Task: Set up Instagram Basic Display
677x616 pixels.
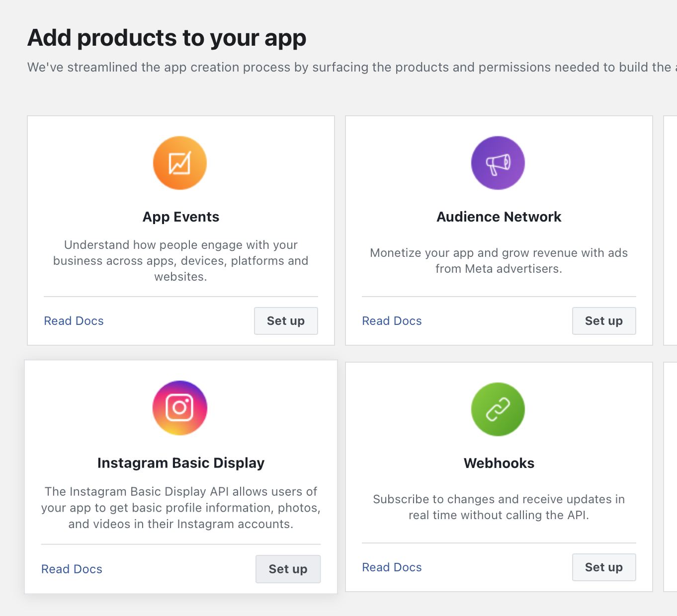Action: coord(288,569)
